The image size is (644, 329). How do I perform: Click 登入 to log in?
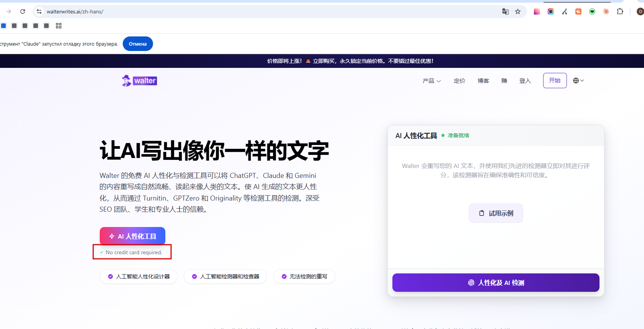[525, 81]
